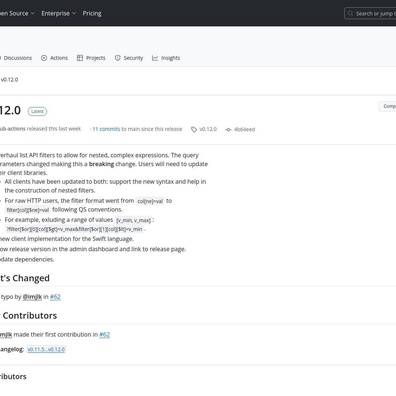Go to the Pricing page
396x396 pixels.
[x=92, y=13]
